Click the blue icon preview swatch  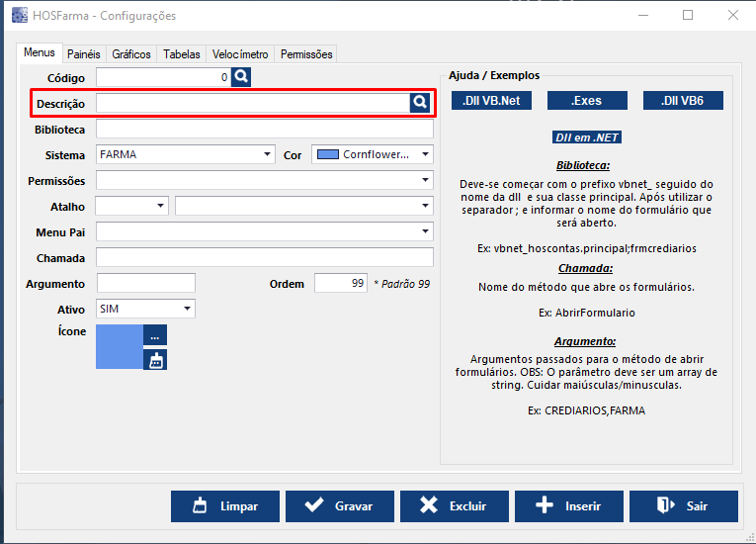pyautogui.click(x=119, y=346)
